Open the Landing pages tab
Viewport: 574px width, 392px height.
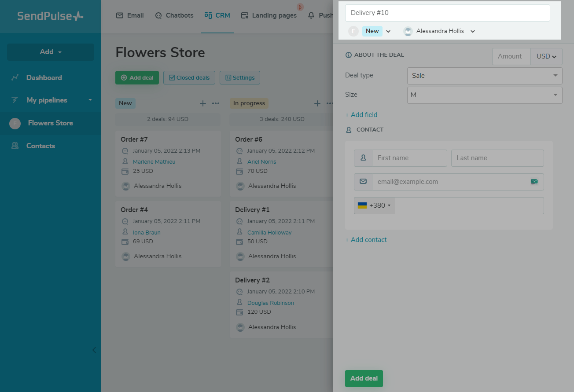[269, 15]
